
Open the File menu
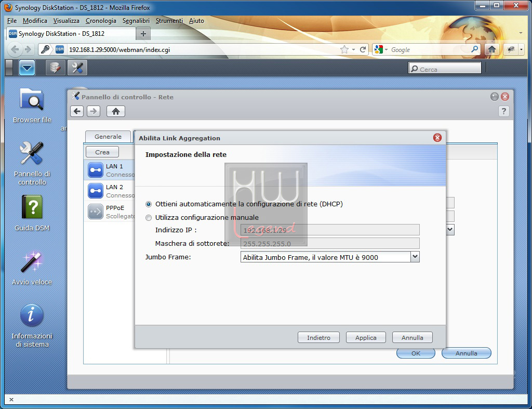(12, 21)
